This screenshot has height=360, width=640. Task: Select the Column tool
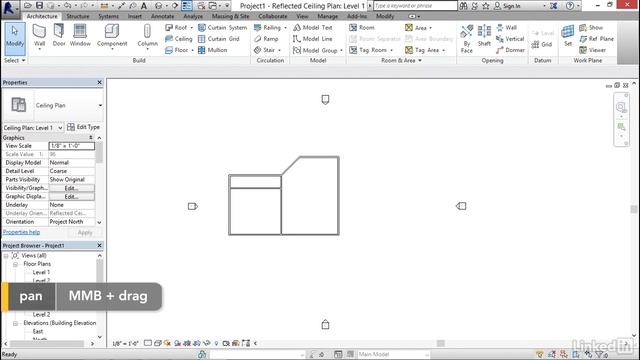(147, 37)
